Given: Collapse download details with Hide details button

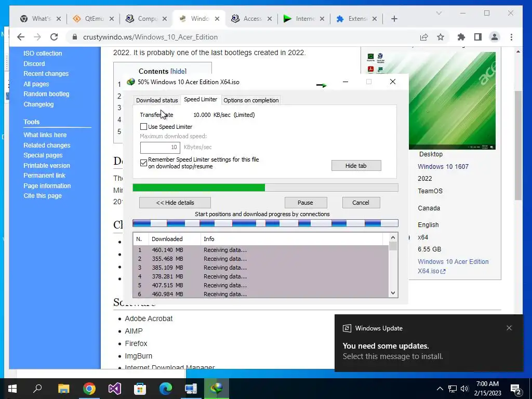Looking at the screenshot, I should click(175, 203).
